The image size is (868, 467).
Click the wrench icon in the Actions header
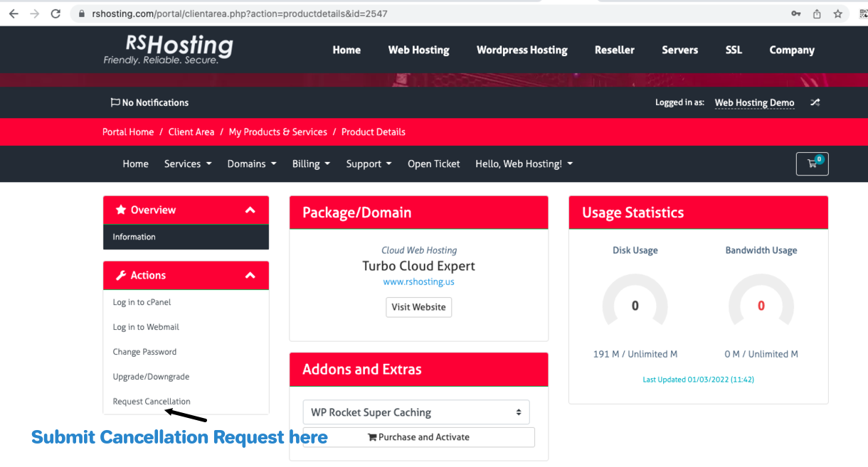[121, 275]
